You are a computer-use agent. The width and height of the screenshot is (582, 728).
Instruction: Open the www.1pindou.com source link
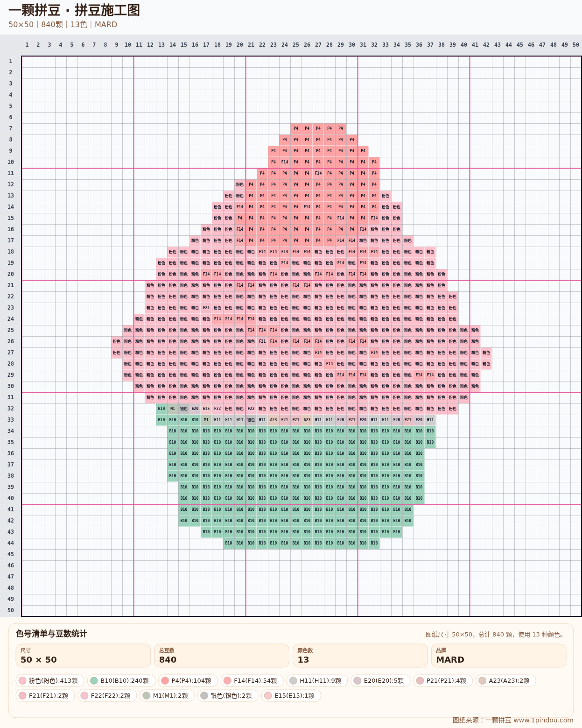(x=543, y=720)
